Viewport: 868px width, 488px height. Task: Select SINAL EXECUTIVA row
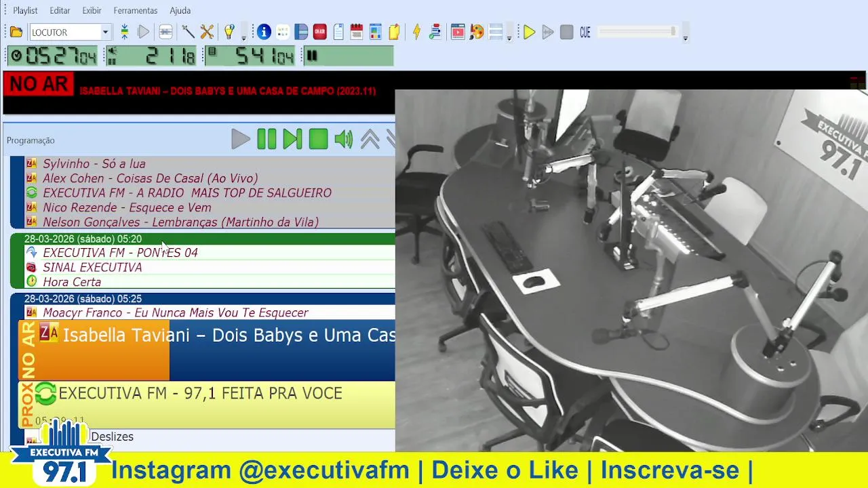pyautogui.click(x=210, y=267)
